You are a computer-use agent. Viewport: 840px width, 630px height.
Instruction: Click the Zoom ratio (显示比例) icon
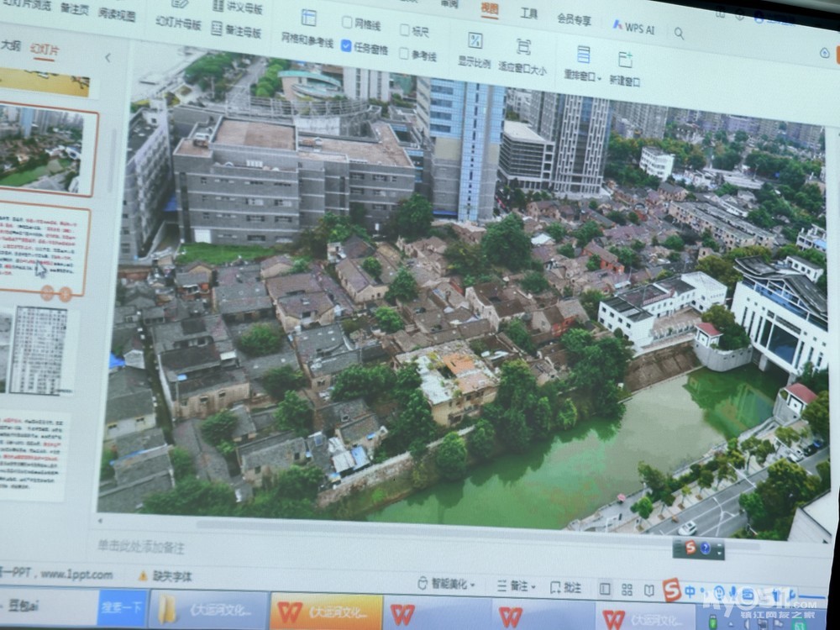475,41
